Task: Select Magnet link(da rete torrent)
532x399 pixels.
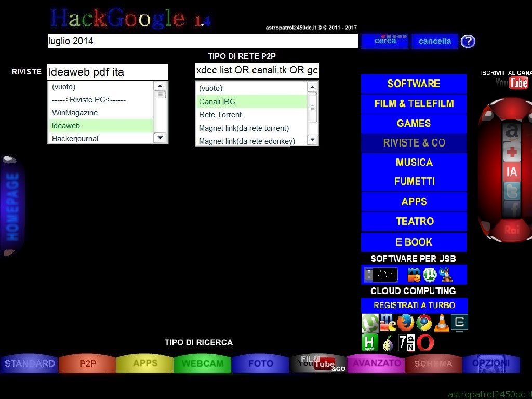Action: [252, 128]
